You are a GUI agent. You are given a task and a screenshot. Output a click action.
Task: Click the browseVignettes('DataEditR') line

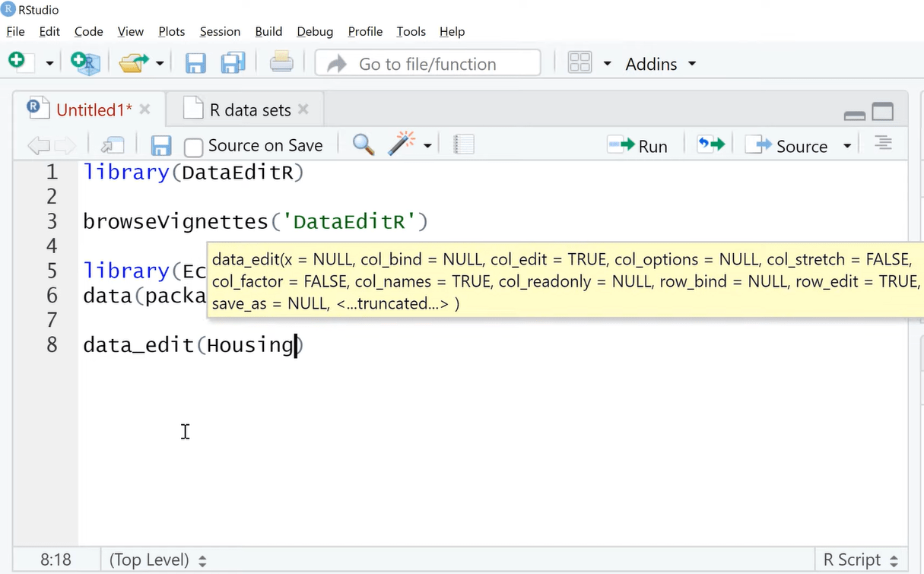(256, 221)
